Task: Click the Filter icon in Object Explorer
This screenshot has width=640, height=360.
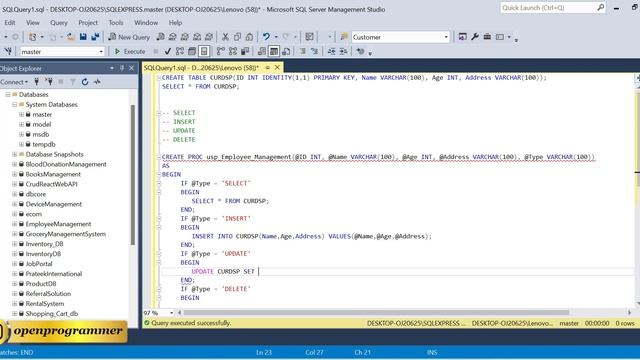Action: point(73,82)
